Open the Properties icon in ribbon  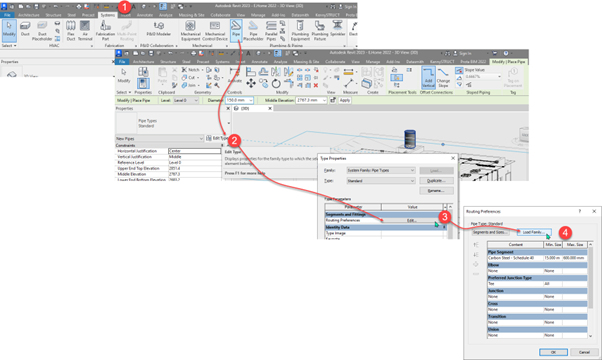(x=143, y=83)
